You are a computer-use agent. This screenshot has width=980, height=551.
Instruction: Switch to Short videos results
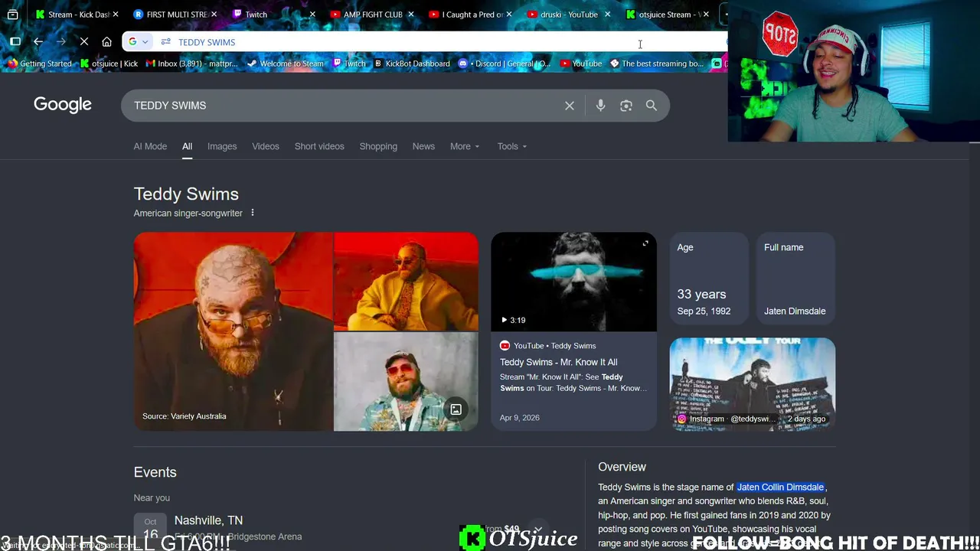[x=319, y=146]
